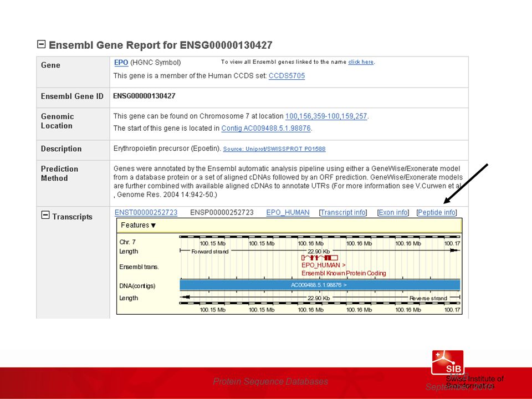Select the EPO_HUMAN transcript exon glyph
The width and height of the screenshot is (532, 399).
coord(320,258)
